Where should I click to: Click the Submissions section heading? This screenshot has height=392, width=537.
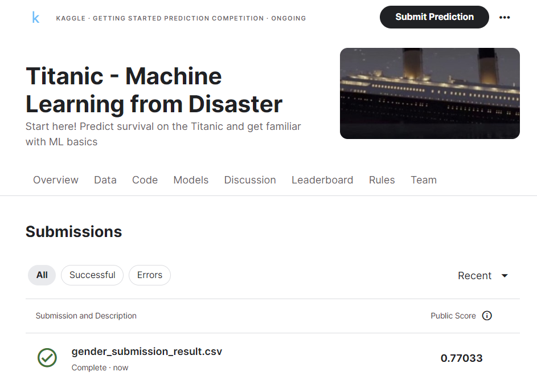(73, 232)
